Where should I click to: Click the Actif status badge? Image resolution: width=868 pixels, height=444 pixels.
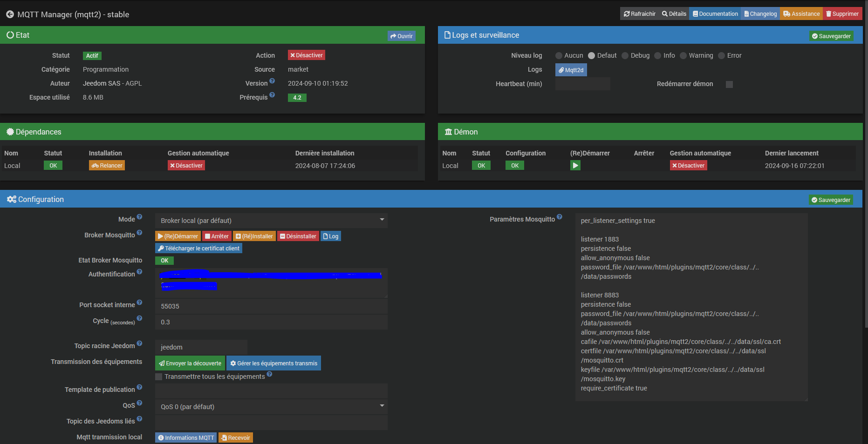(x=92, y=56)
